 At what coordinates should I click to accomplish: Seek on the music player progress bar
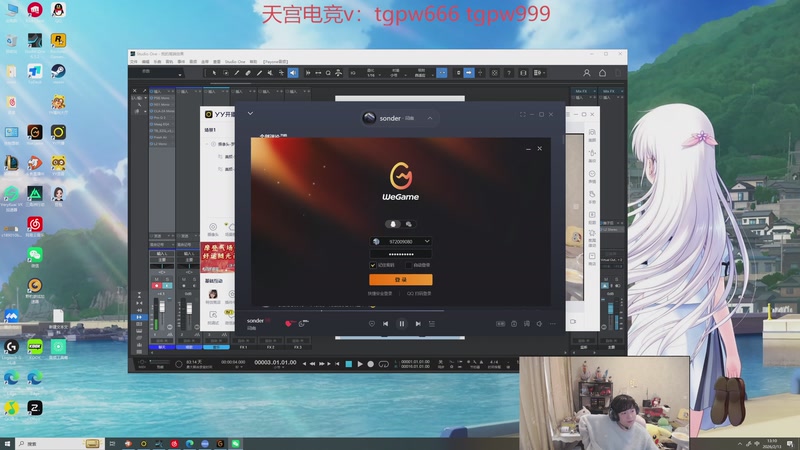(401, 311)
